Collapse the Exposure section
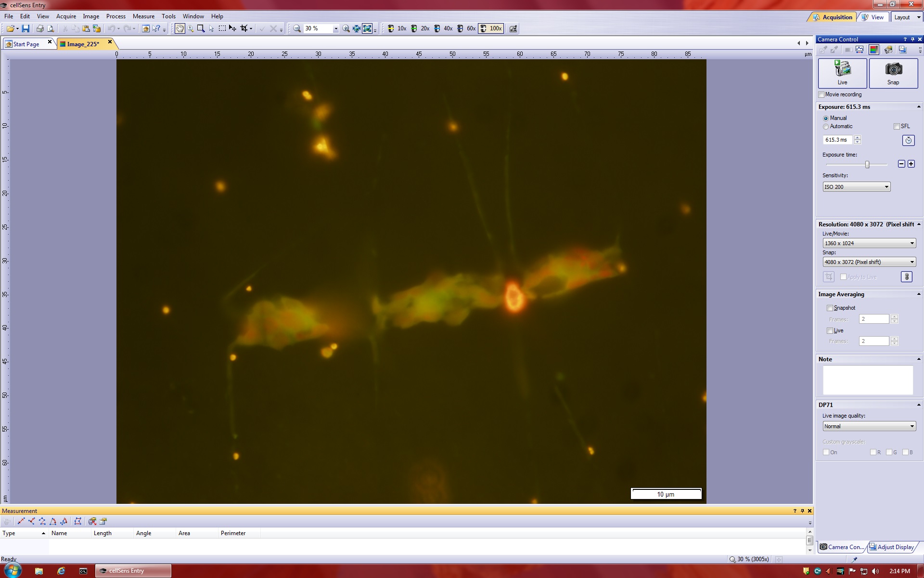 point(918,107)
